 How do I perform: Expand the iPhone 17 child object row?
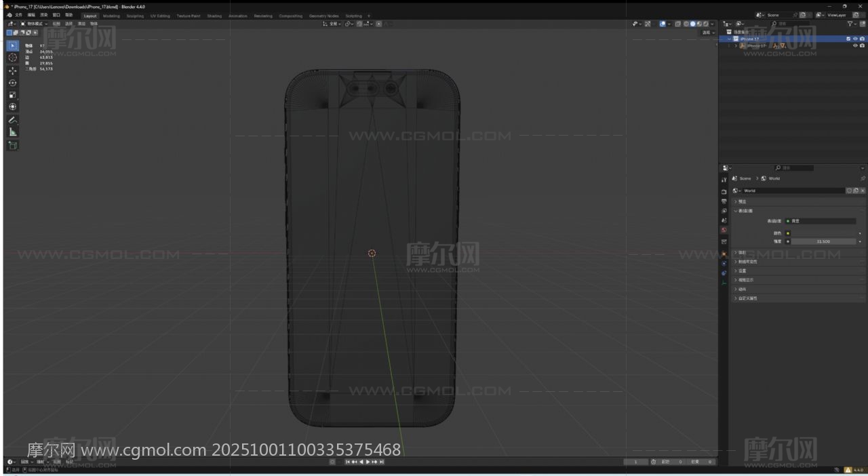(x=736, y=46)
